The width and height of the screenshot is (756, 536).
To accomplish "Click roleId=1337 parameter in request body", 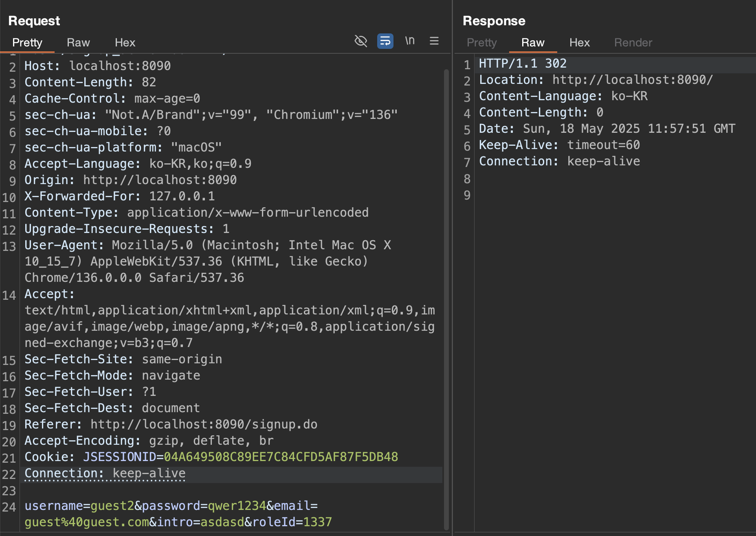I will pos(292,522).
